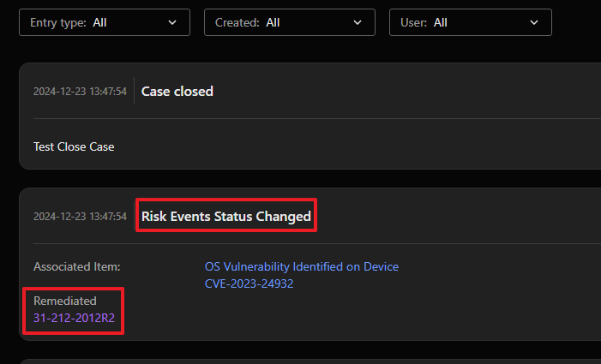Screen dimensions: 601x364
Task: Follow the CVE-2023-24932 link
Action: [x=249, y=283]
